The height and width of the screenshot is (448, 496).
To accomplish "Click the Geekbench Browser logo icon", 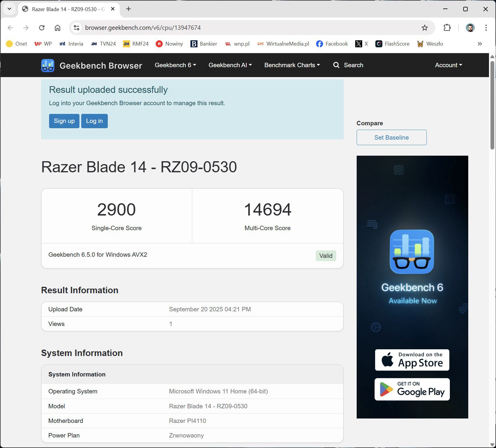I will 48,65.
